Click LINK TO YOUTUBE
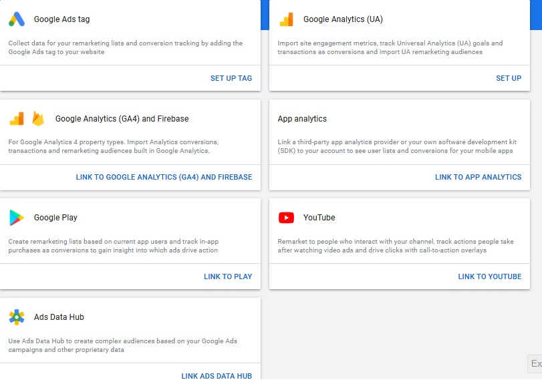 pos(489,276)
